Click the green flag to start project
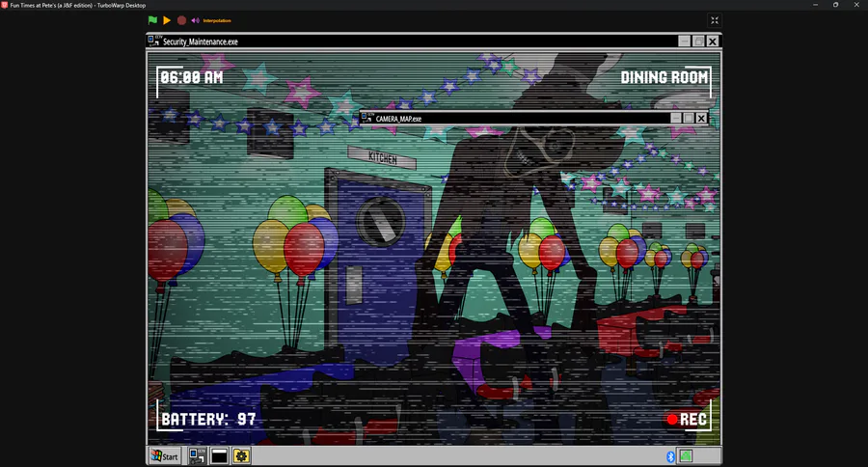This screenshot has height=467, width=868. pos(152,20)
